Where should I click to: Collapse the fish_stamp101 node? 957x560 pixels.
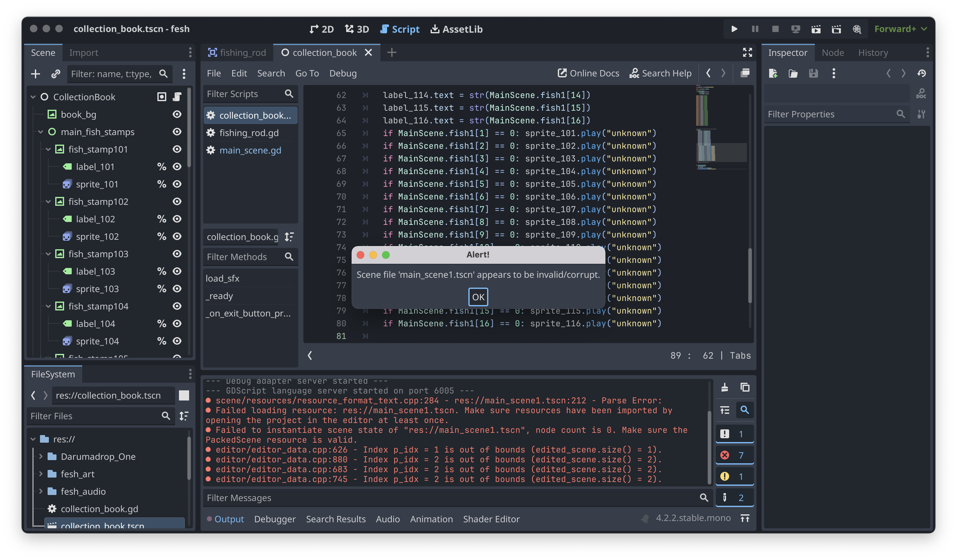[x=48, y=149]
